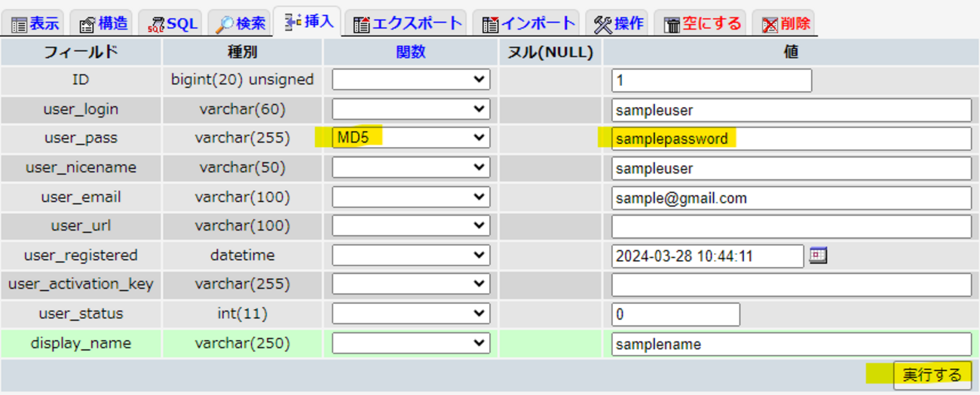
Task: Click the 空にする (Empty) tab
Action: (702, 23)
